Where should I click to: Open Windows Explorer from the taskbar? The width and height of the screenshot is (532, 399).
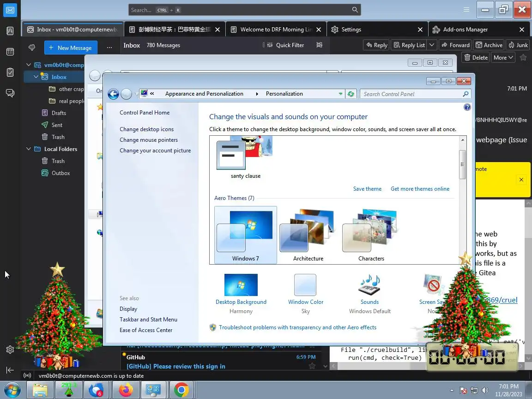point(40,390)
